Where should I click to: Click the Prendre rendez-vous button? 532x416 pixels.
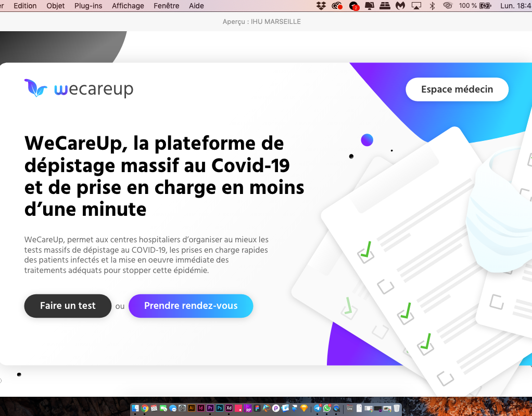click(x=191, y=306)
